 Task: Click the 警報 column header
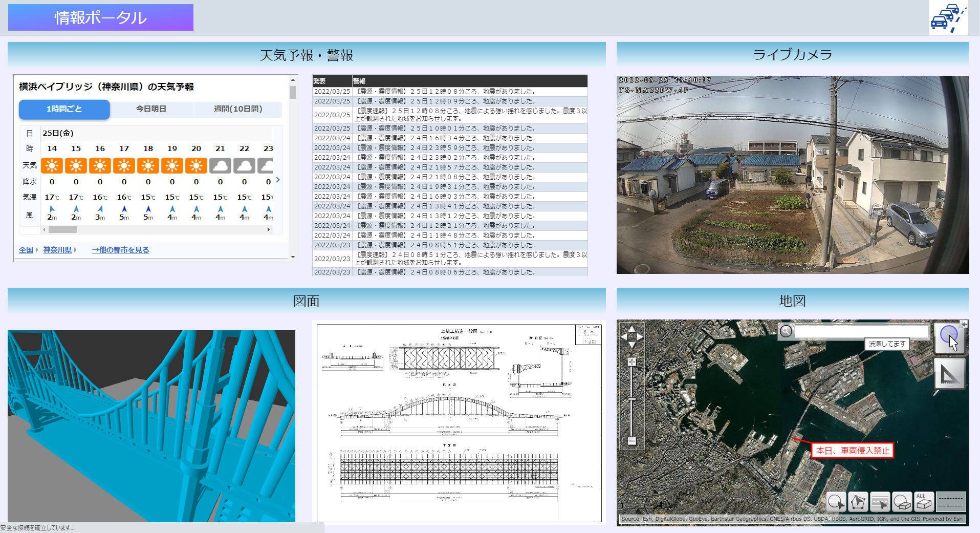click(470, 81)
